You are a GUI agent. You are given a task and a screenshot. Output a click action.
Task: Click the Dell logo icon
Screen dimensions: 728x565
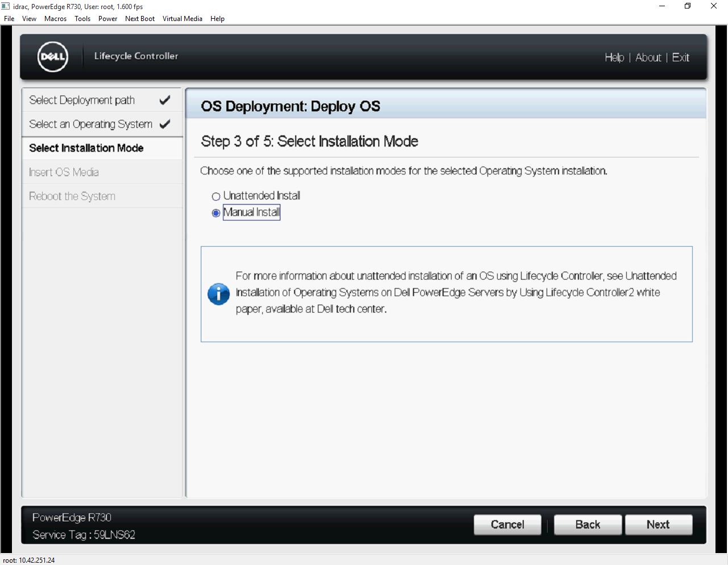point(53,56)
